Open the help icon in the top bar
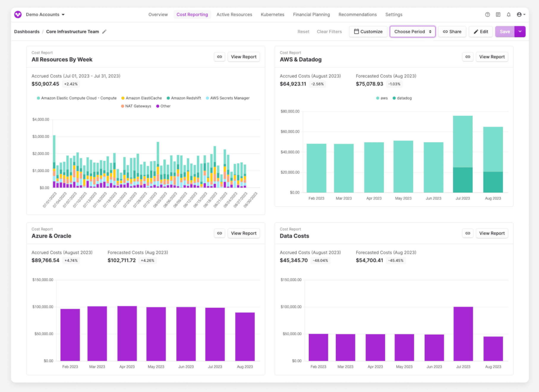Image resolution: width=539 pixels, height=392 pixels. (x=488, y=14)
